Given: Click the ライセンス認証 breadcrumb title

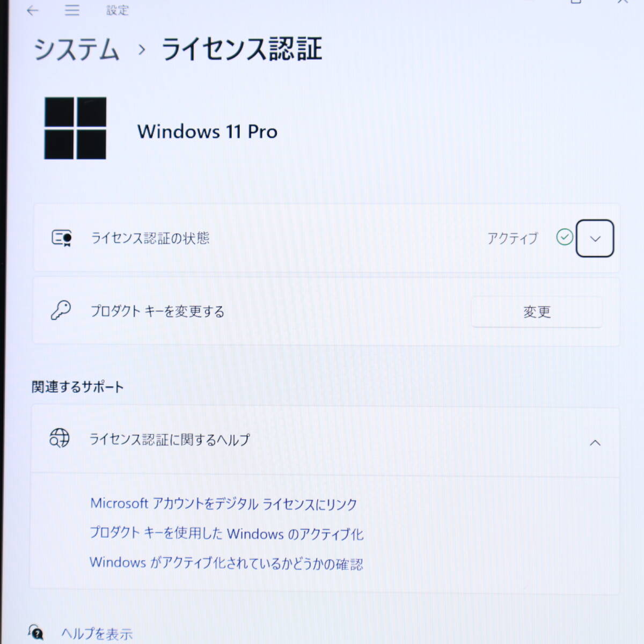Looking at the screenshot, I should tap(242, 49).
